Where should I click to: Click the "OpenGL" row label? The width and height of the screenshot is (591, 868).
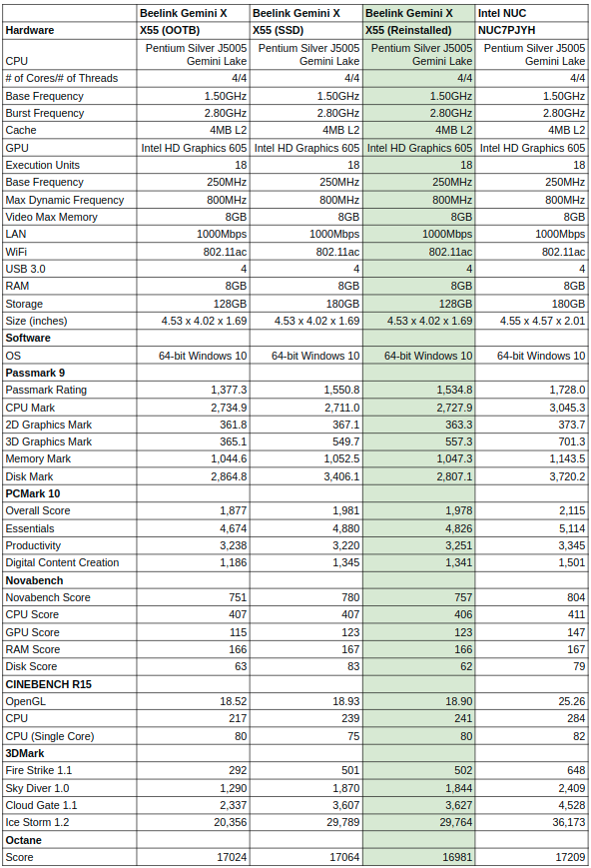25,701
